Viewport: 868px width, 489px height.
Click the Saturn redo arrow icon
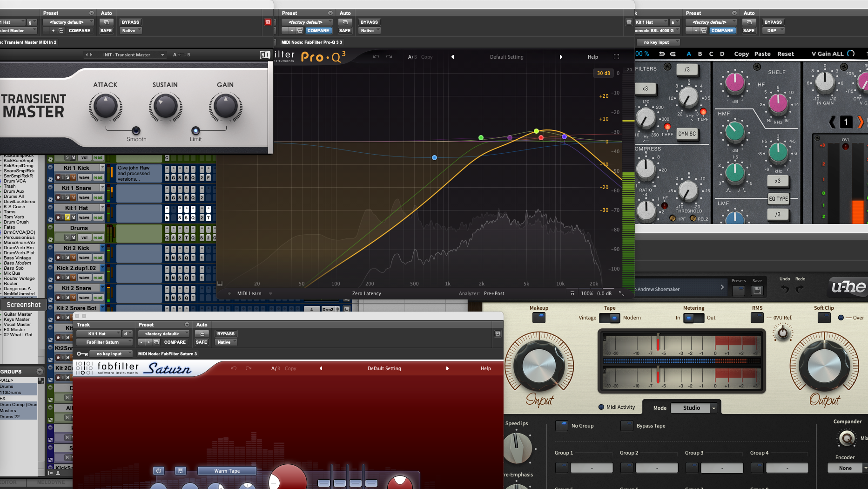pyautogui.click(x=249, y=368)
